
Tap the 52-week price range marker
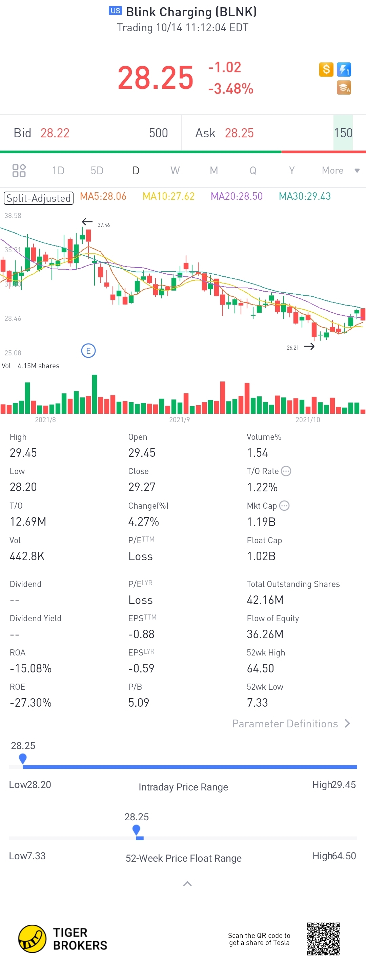[x=137, y=830]
